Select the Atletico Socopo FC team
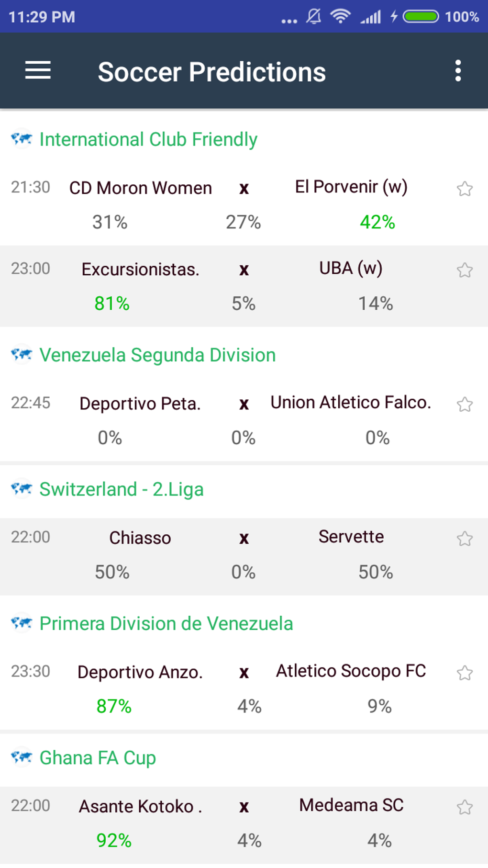 click(x=351, y=671)
